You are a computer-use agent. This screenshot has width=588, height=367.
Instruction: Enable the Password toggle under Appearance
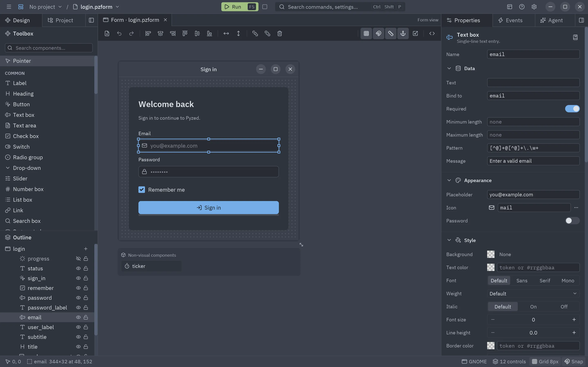point(572,221)
